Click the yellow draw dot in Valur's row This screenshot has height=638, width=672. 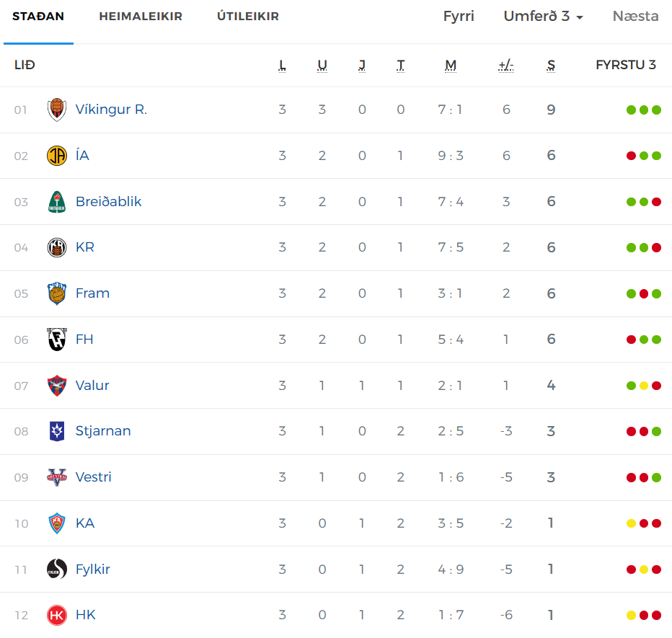coord(644,386)
